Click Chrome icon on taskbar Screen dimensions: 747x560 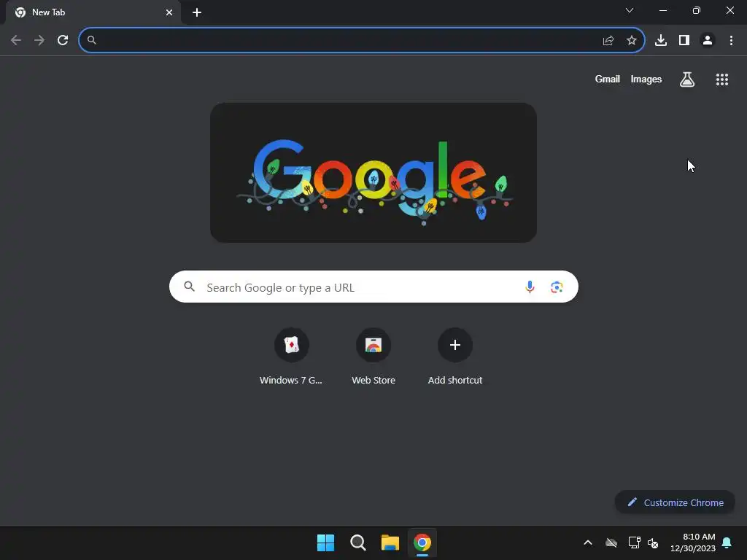(x=422, y=542)
